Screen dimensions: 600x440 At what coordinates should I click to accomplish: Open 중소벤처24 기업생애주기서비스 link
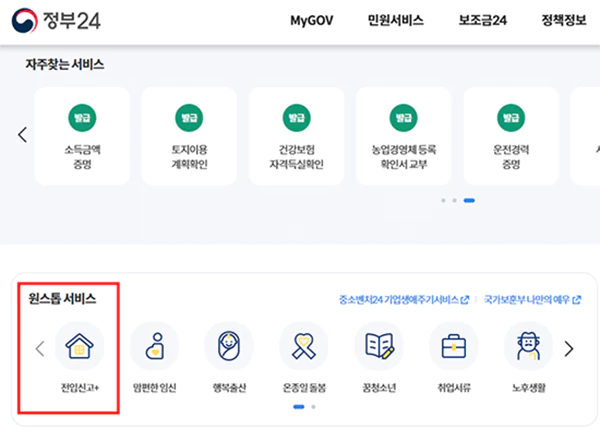[404, 300]
